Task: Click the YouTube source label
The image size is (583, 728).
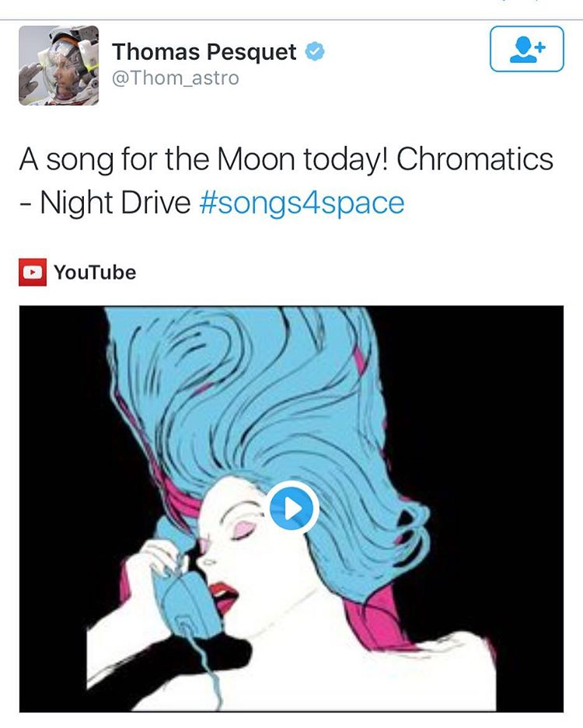Action: pos(95,273)
